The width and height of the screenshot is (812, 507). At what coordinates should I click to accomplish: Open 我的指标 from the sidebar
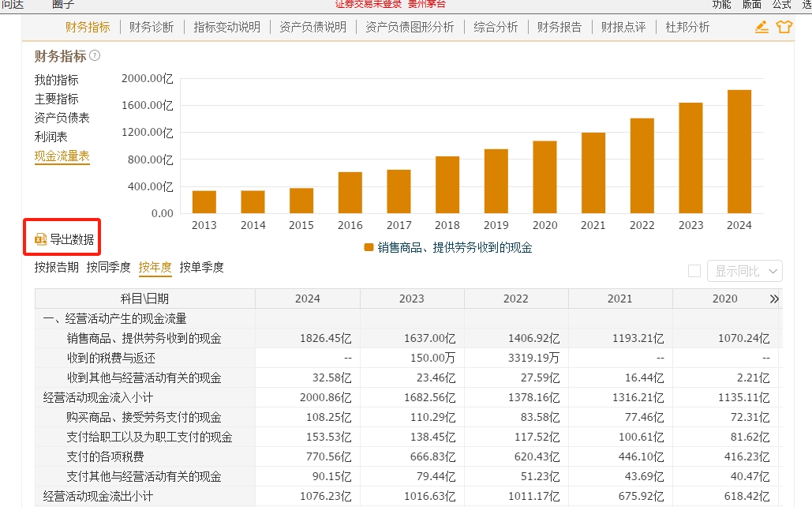[x=56, y=80]
